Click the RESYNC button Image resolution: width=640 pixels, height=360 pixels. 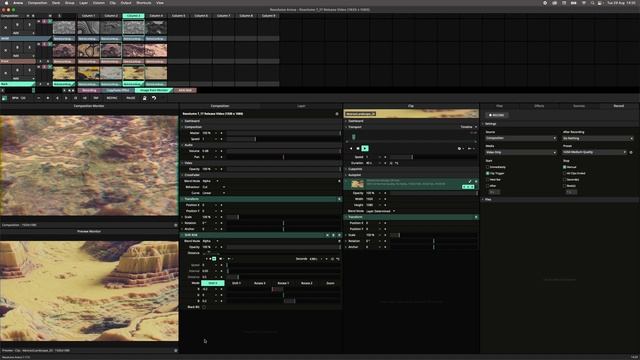point(112,98)
